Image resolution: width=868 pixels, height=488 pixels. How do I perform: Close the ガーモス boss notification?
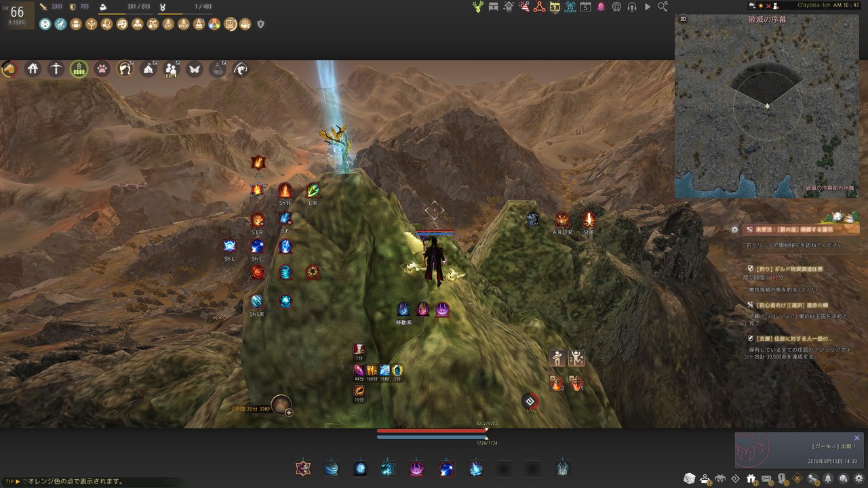(x=856, y=438)
